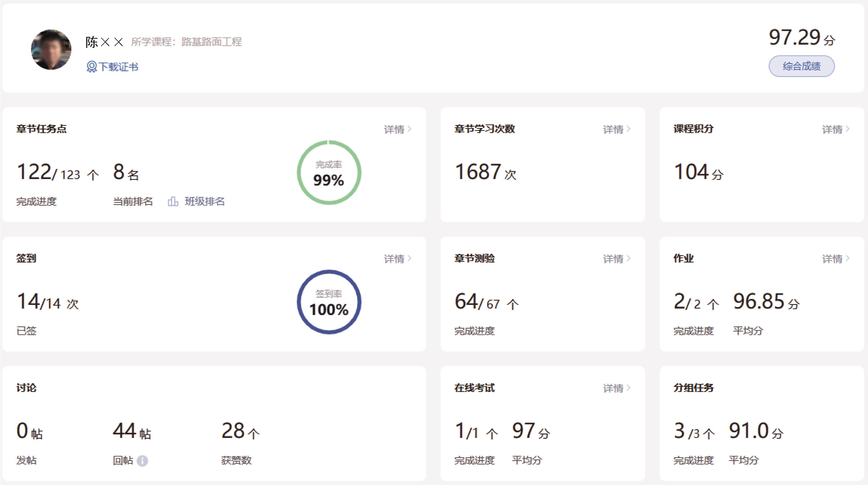Click 下载证书 download certificate link
Image resolution: width=868 pixels, height=485 pixels.
[118, 67]
